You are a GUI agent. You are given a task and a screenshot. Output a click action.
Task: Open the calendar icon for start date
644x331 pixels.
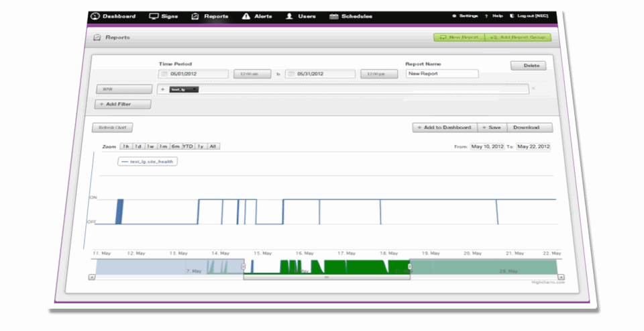pos(164,74)
